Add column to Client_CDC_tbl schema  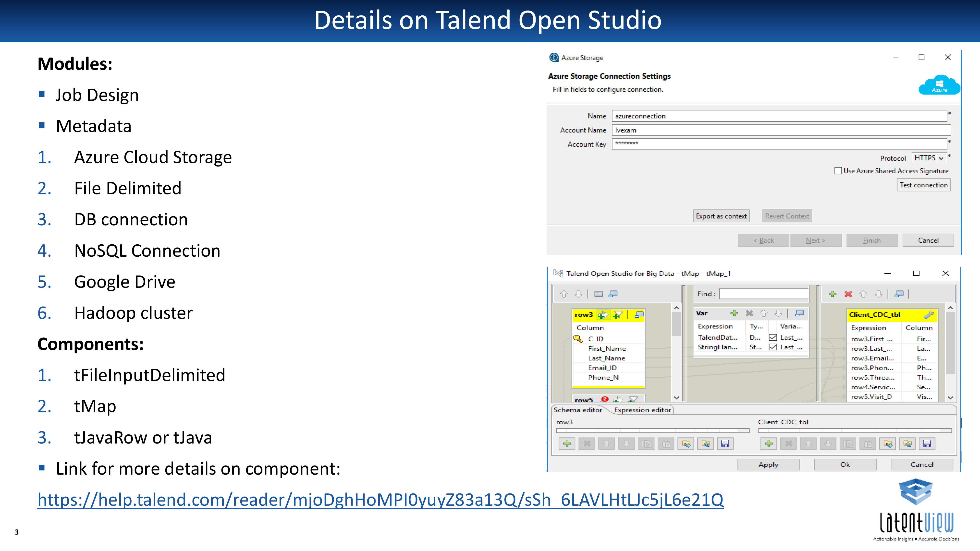(769, 444)
